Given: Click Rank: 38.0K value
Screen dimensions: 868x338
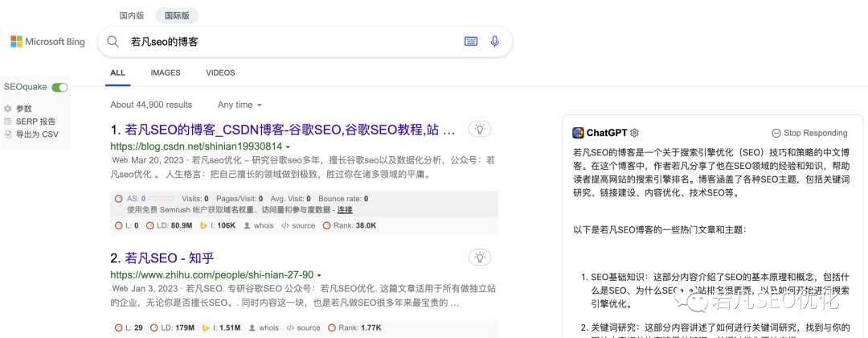Looking at the screenshot, I should pyautogui.click(x=350, y=225).
